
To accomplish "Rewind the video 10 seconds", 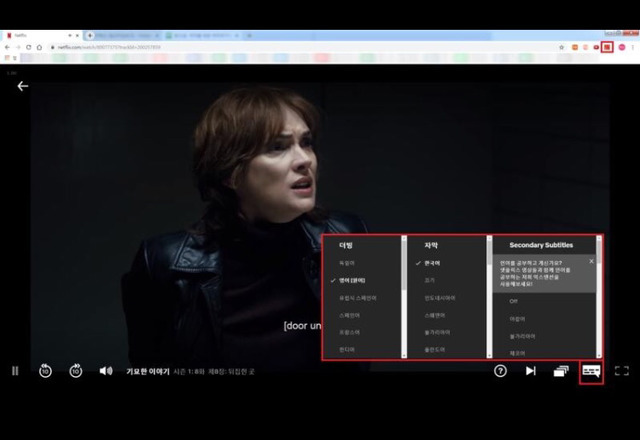I will pos(45,371).
